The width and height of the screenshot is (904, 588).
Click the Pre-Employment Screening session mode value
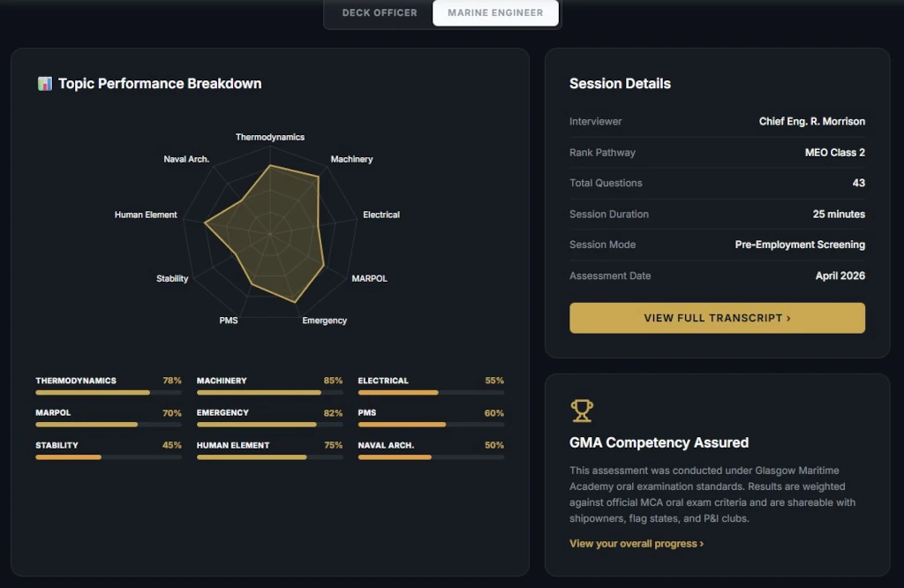click(x=800, y=245)
